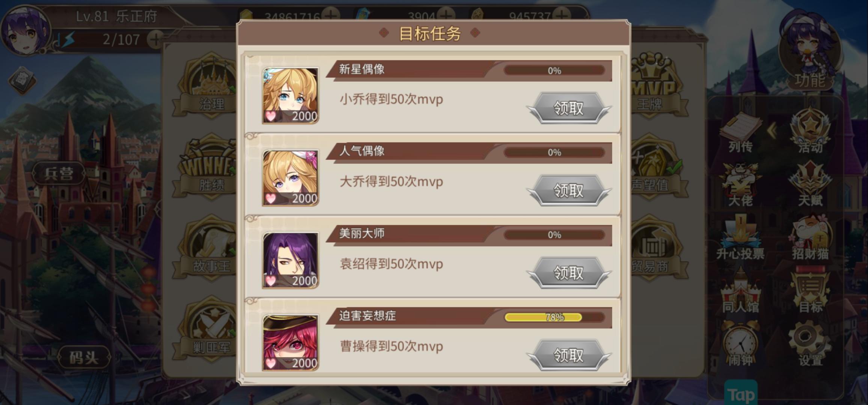This screenshot has height=405, width=868.
Task: Open the 闹钟 alarm clock icon
Action: click(x=740, y=344)
